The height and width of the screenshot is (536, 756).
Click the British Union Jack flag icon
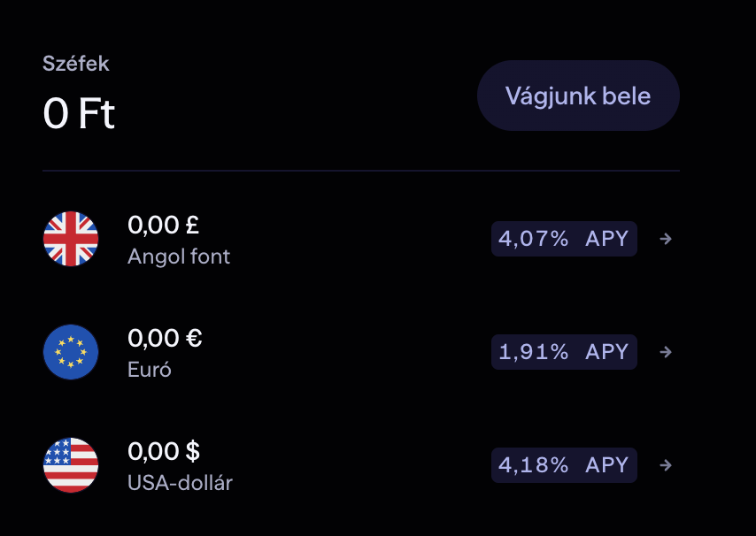pyautogui.click(x=71, y=239)
